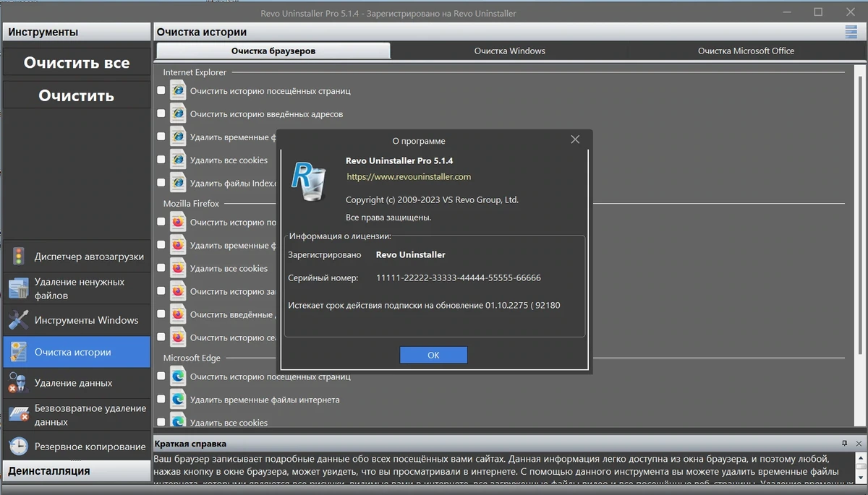Toggle Firefox Удалить все cookies checkbox
The width and height of the screenshot is (868, 495).
[161, 268]
